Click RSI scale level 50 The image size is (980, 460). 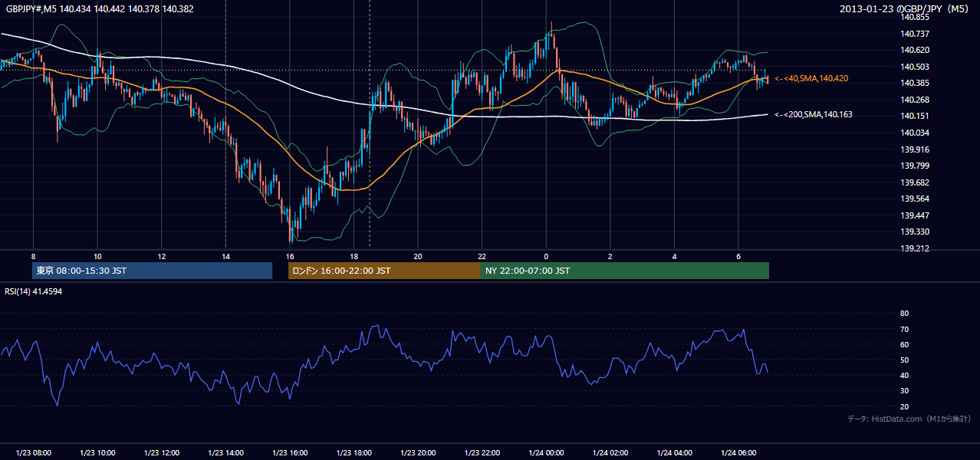coord(904,360)
